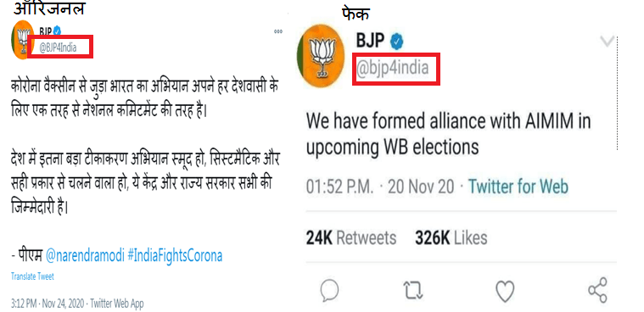Image resolution: width=644 pixels, height=312 pixels.
Task: Open the three-dots menu on original tweet
Action: point(278,31)
